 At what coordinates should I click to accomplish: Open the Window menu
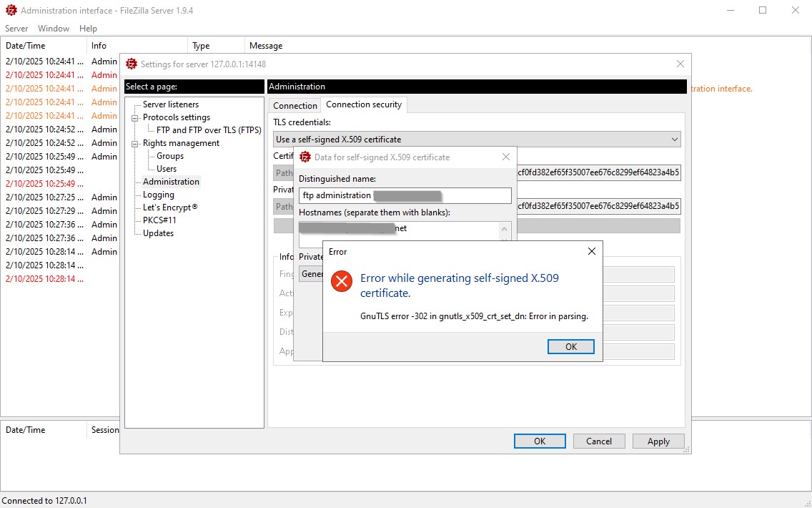pyautogui.click(x=54, y=29)
